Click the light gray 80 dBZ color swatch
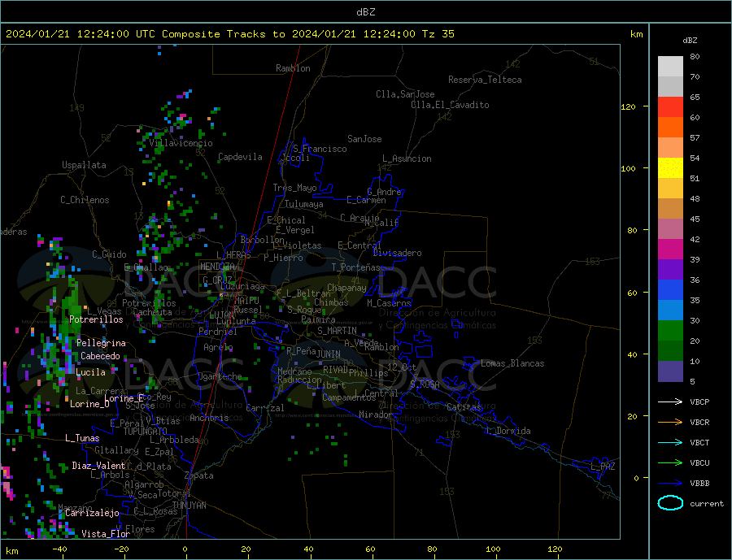The height and width of the screenshot is (560, 732). [670, 67]
